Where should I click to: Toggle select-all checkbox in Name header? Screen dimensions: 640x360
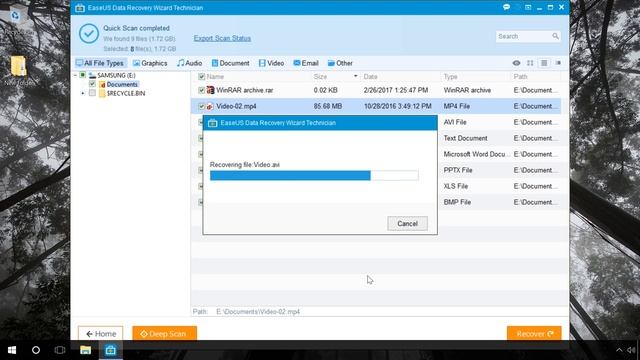201,77
